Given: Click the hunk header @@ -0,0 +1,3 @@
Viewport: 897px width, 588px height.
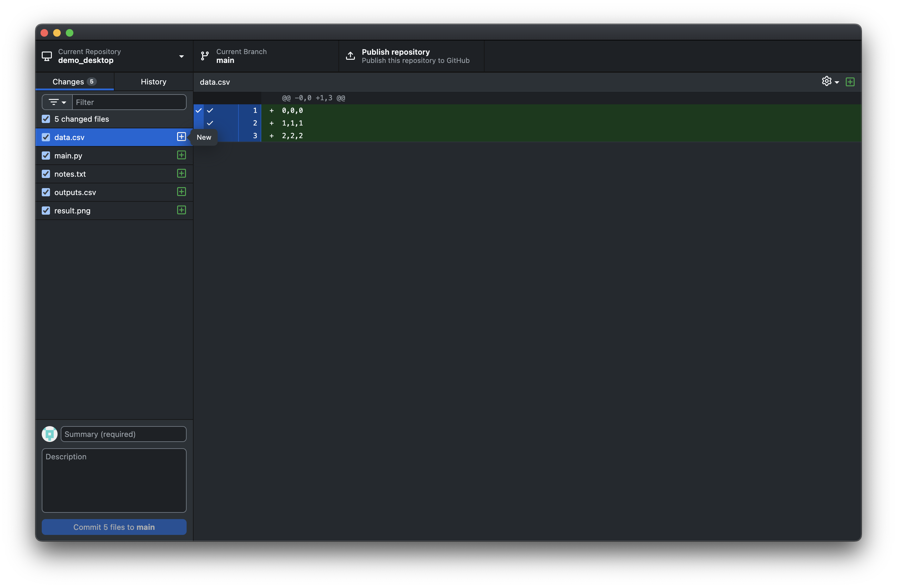Looking at the screenshot, I should tap(313, 98).
